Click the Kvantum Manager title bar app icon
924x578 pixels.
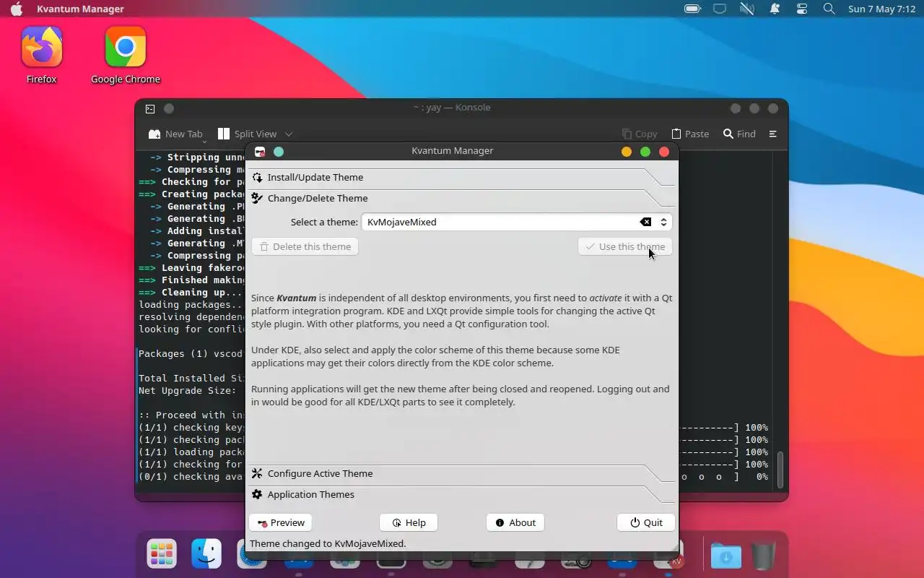pyautogui.click(x=260, y=152)
